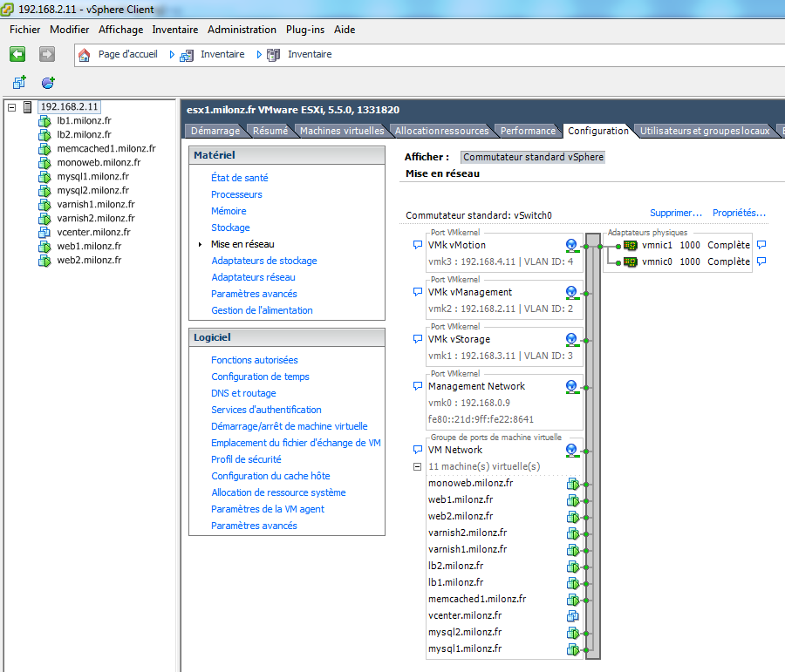Click the Supprimer... link for vSwitch0
Image resolution: width=785 pixels, height=672 pixels.
coord(676,213)
